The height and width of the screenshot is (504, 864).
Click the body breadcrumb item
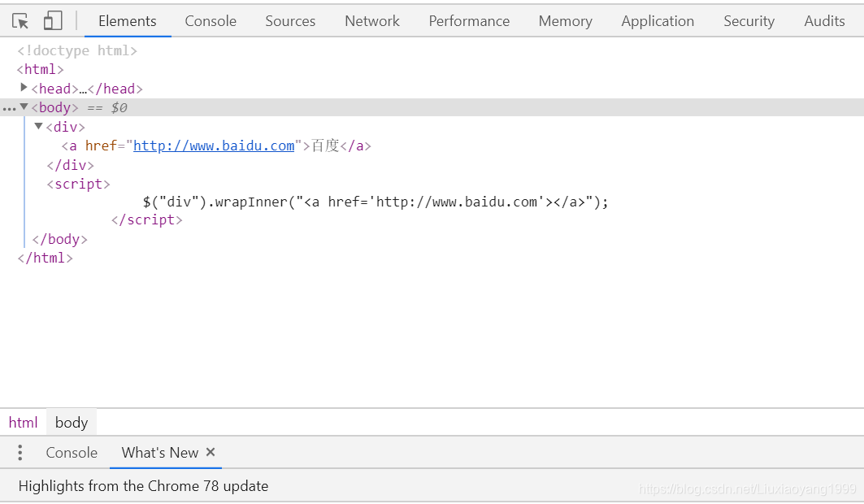pyautogui.click(x=72, y=423)
